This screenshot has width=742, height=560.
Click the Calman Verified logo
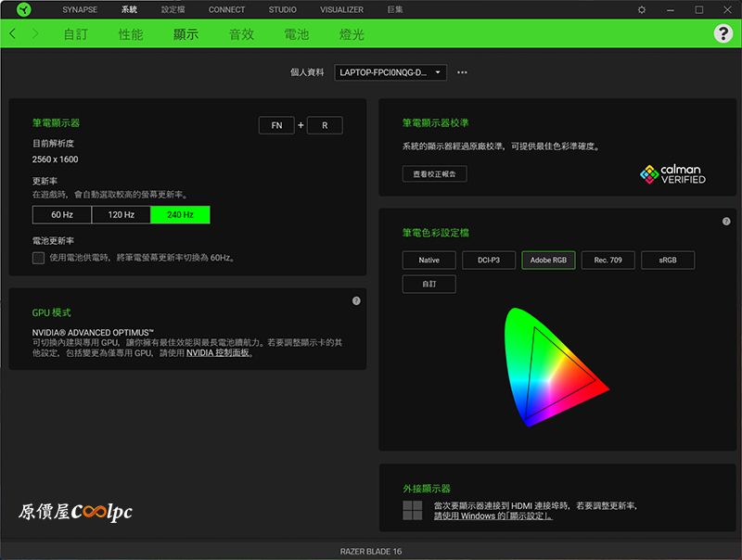point(672,174)
